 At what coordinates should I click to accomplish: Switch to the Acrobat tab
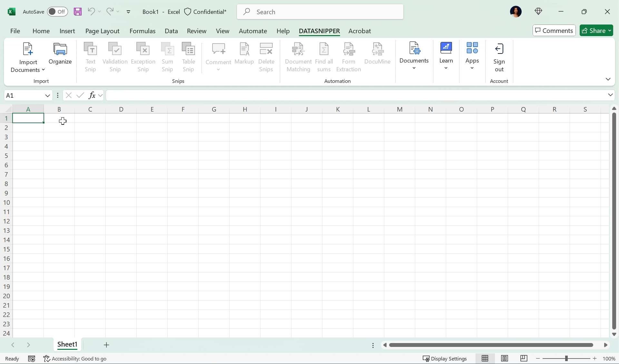pyautogui.click(x=359, y=31)
